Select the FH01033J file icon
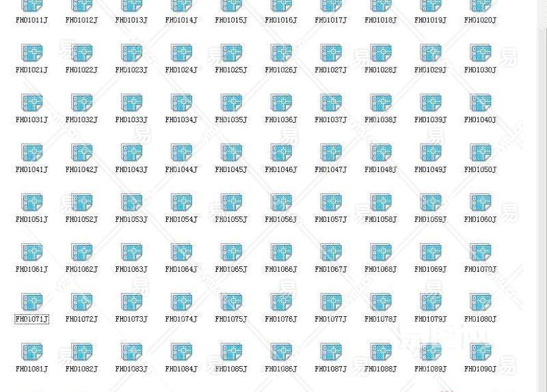 (131, 102)
